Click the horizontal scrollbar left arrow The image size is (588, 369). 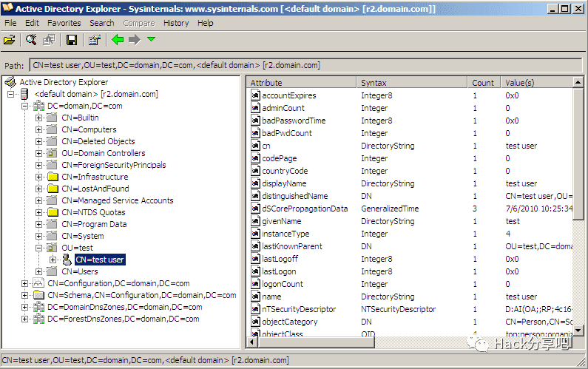click(x=251, y=342)
